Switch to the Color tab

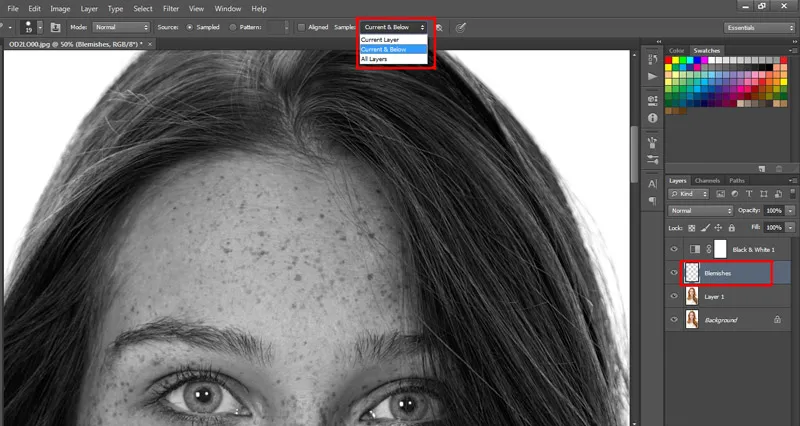click(677, 51)
